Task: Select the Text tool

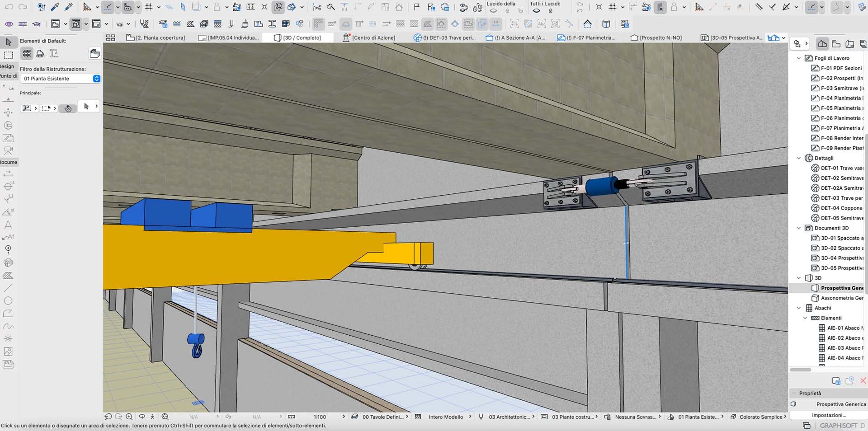Action: pos(8,225)
